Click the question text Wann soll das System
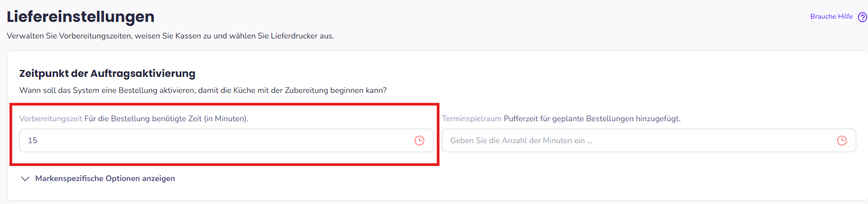 coord(203,90)
